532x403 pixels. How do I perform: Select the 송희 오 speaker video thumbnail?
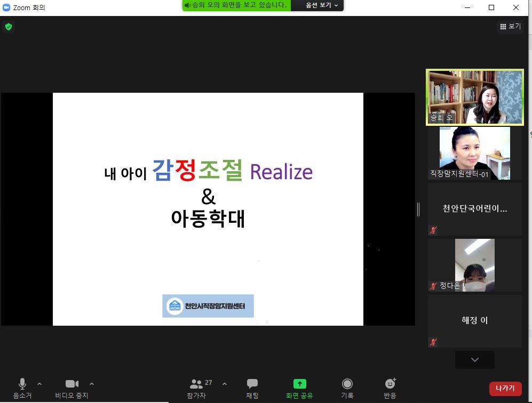point(474,97)
